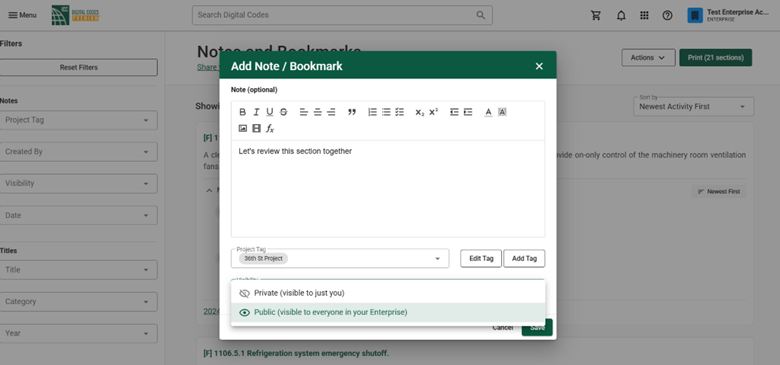The image size is (780, 365).
Task: Choose the text highlight color tool
Action: coord(502,112)
